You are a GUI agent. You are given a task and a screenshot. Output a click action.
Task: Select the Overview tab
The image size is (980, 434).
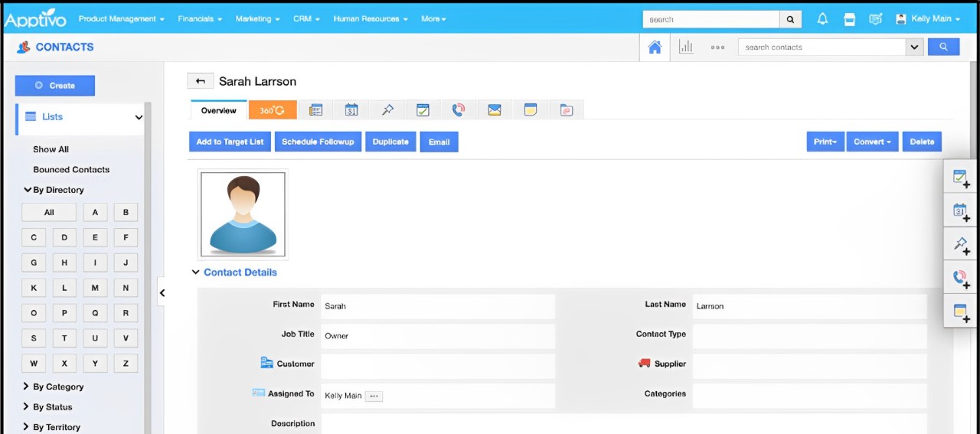219,110
